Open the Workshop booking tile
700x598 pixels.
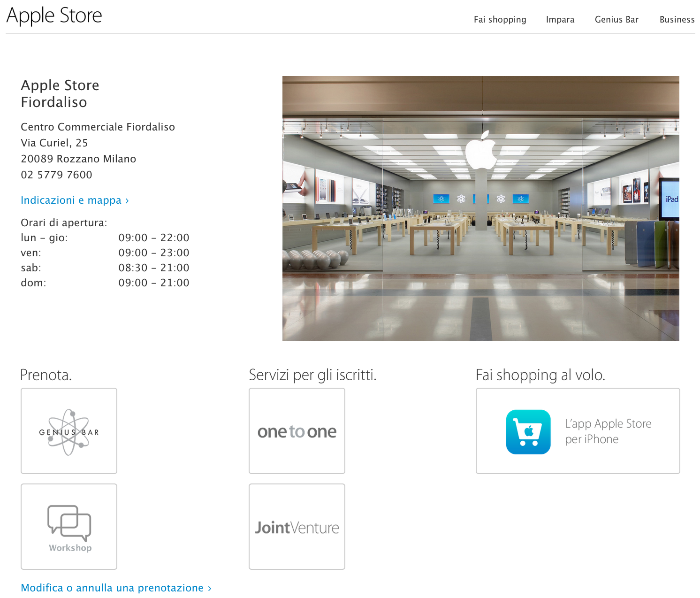pos(69,527)
